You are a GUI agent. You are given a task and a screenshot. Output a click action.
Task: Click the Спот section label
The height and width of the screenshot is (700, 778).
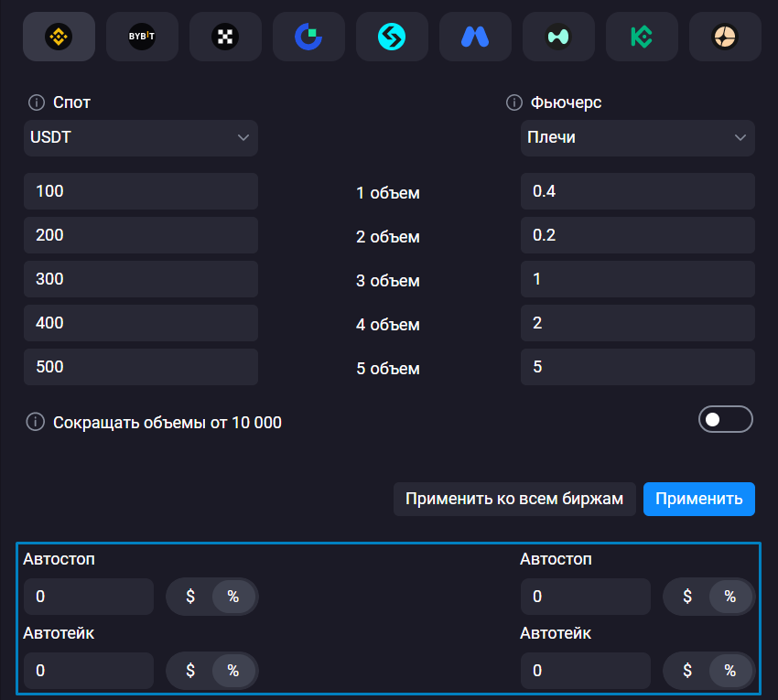click(x=72, y=102)
